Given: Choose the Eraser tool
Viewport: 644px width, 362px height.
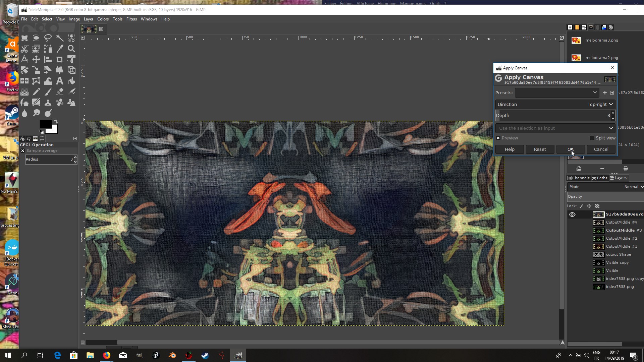Looking at the screenshot, I should pos(60,92).
